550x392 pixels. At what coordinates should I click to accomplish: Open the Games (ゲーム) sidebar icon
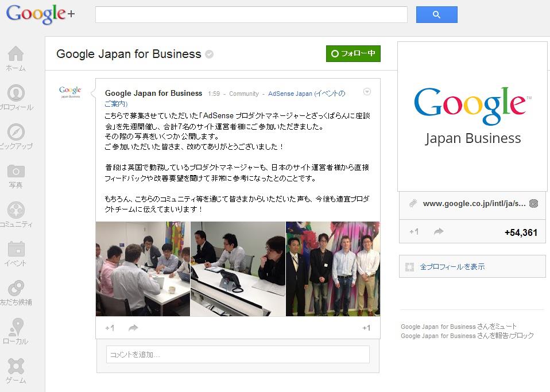pyautogui.click(x=16, y=366)
